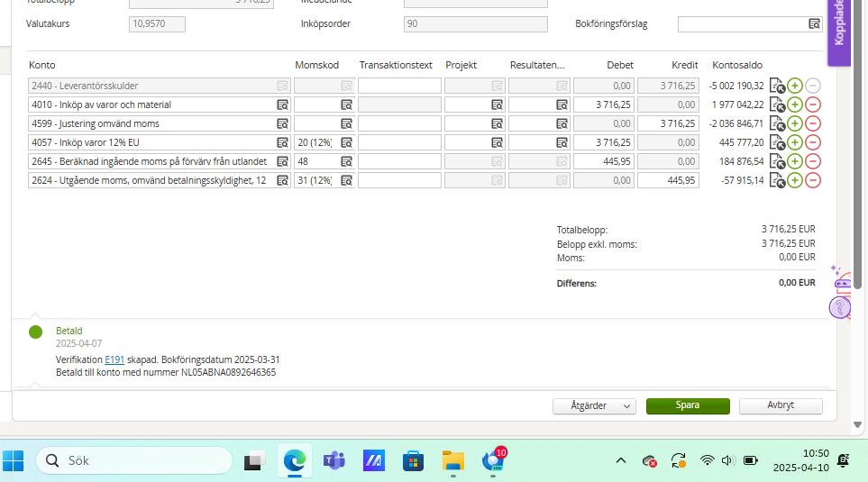Screen dimensions: 868x482
Task: Click Debet field showing 445,95
Action: point(604,161)
